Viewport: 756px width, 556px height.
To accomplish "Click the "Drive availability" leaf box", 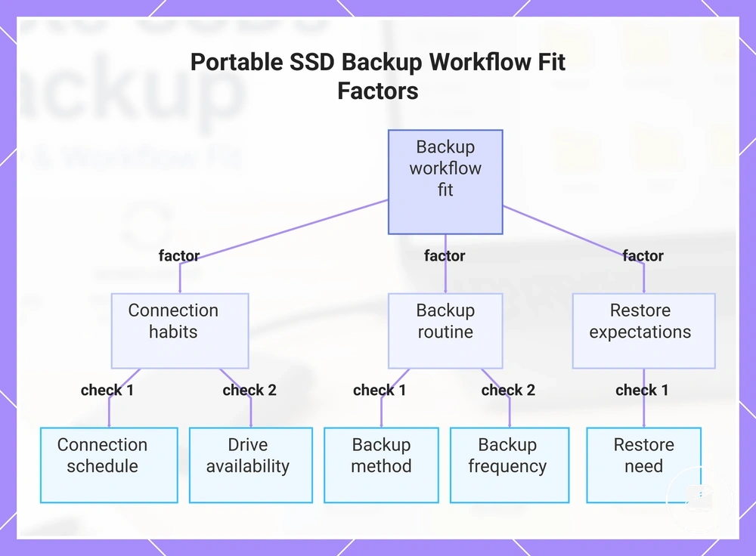I will [x=251, y=465].
